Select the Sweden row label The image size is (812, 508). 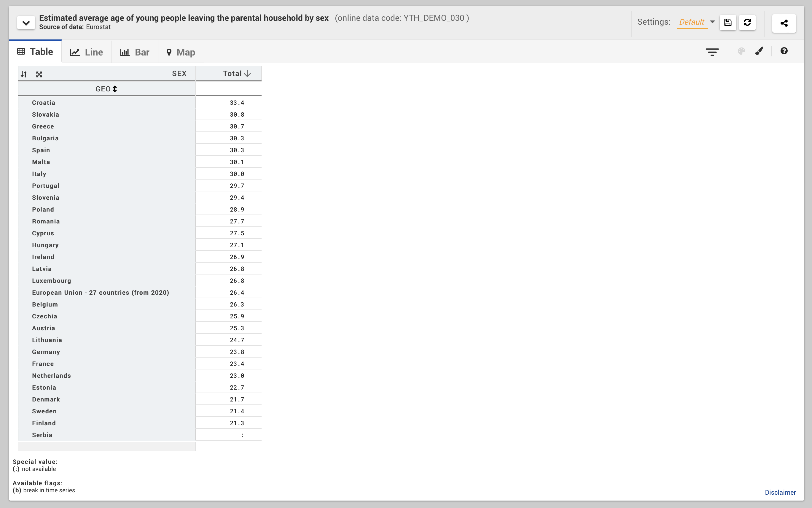point(44,411)
